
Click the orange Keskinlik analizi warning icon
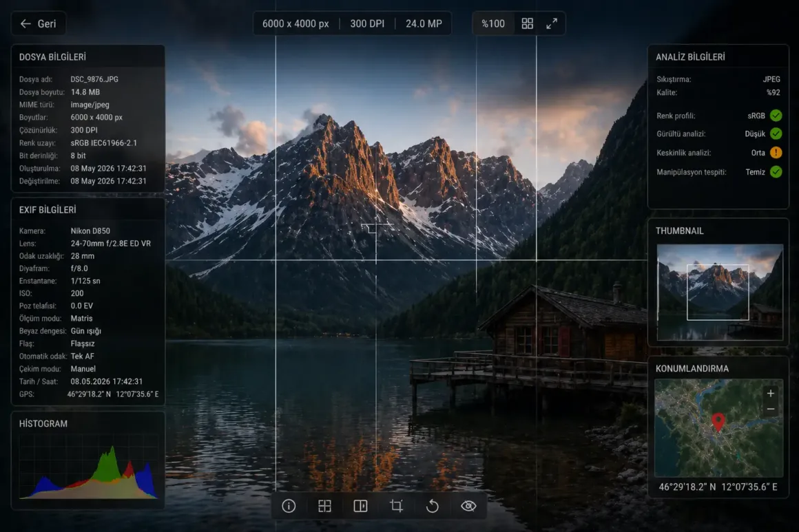(776, 153)
